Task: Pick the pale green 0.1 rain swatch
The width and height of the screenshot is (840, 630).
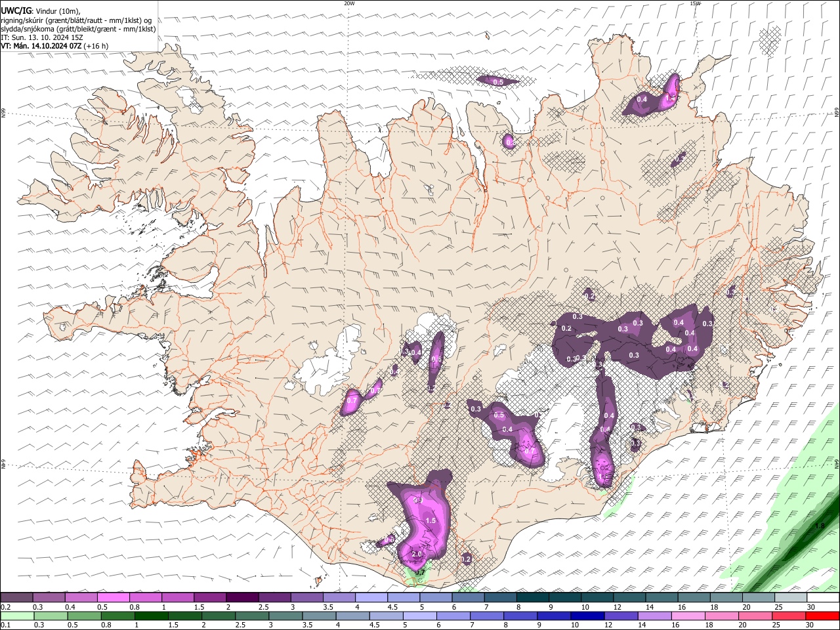Action: point(17,616)
